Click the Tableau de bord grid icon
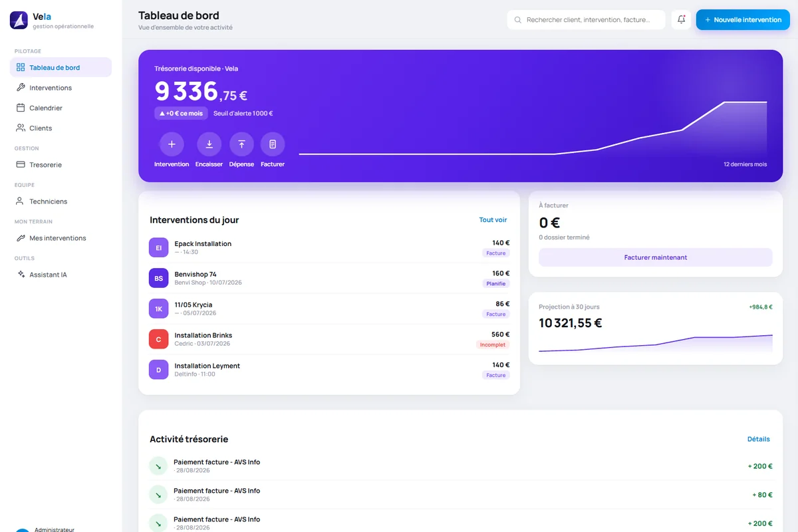The width and height of the screenshot is (798, 532). click(x=21, y=67)
